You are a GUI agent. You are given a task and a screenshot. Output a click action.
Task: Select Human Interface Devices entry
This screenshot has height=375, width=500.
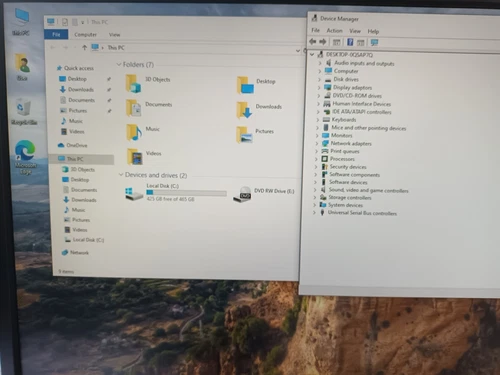pos(361,104)
